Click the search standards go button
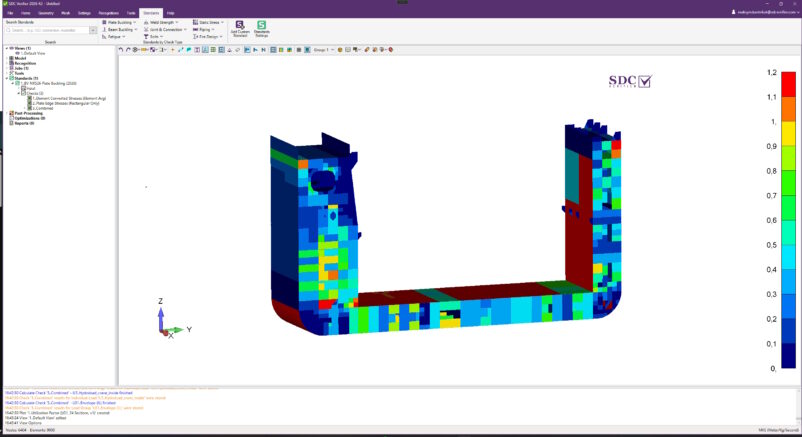Screen dimensions: 802x437 point(93,30)
